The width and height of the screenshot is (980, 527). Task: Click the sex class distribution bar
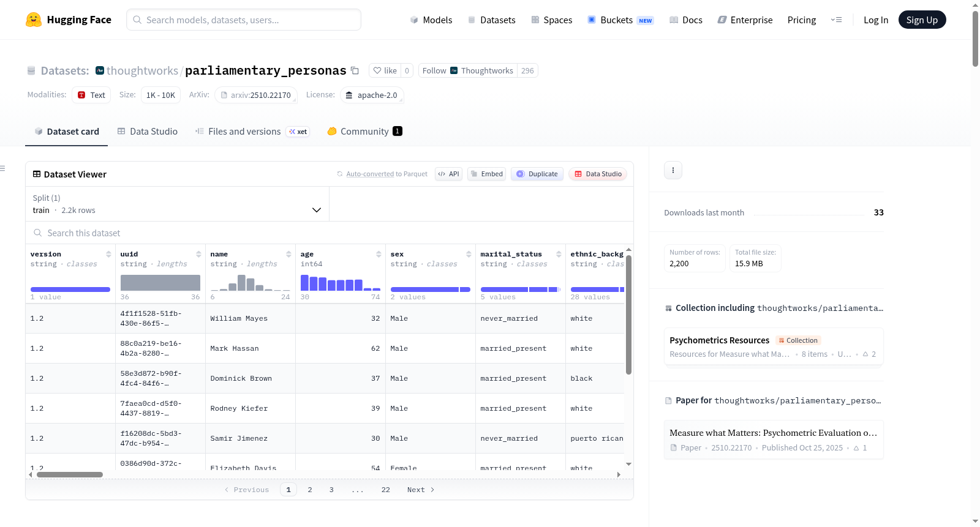click(431, 289)
